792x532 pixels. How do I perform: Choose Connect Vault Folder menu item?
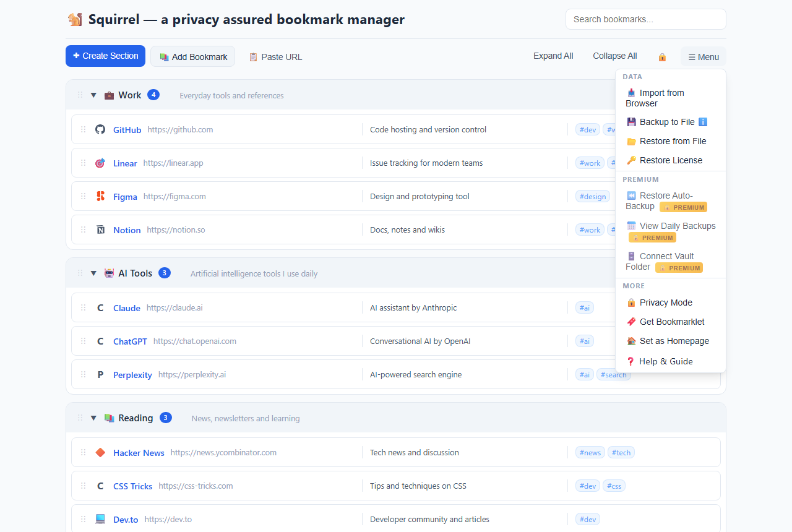tap(671, 262)
